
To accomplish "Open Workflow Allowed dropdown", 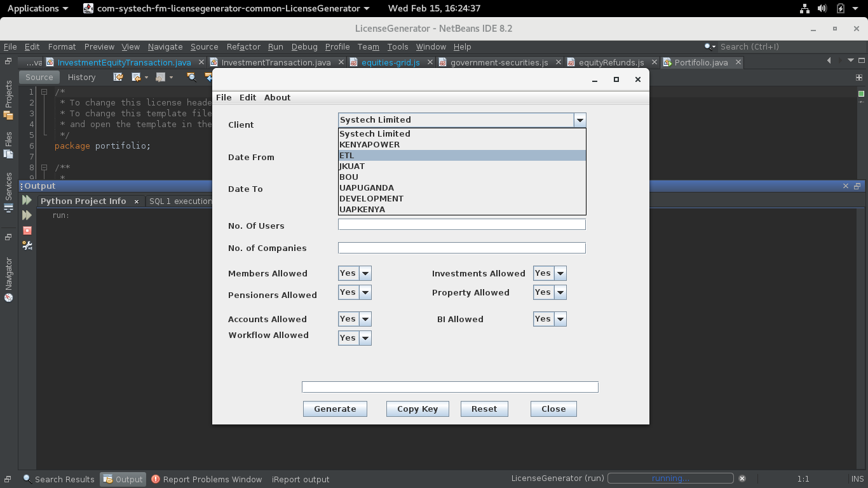I will click(365, 338).
